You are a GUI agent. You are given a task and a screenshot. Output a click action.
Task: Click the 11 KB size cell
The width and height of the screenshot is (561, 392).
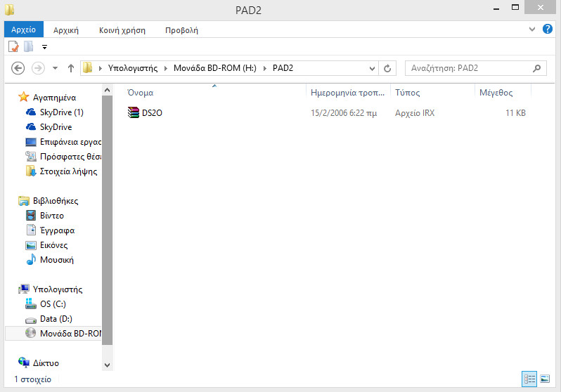[x=515, y=113]
